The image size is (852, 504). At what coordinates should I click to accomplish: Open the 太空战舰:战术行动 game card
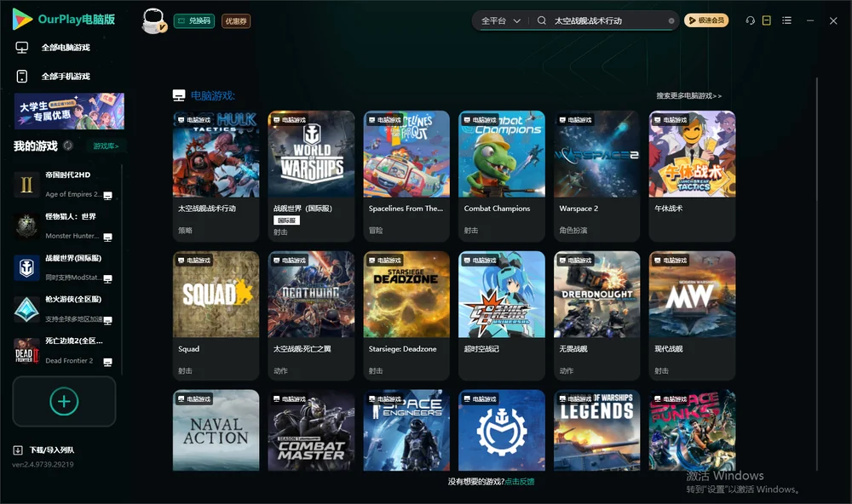216,176
